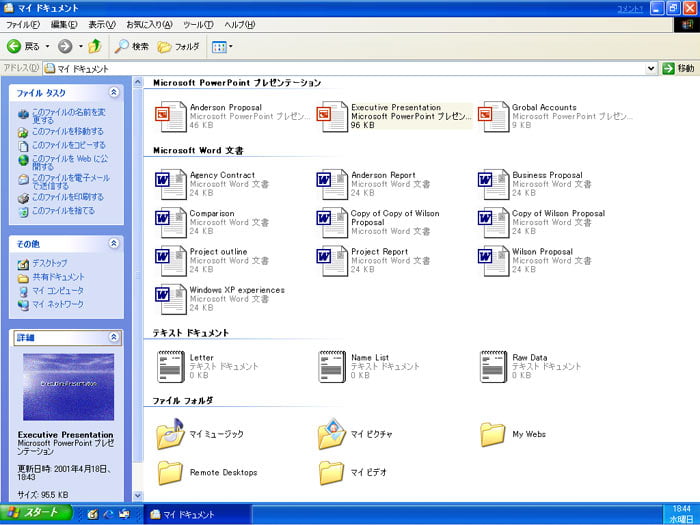The height and width of the screenshot is (525, 700).
Task: Select the My Pictures (マイ ピクチャ) folder
Action: pos(332,433)
